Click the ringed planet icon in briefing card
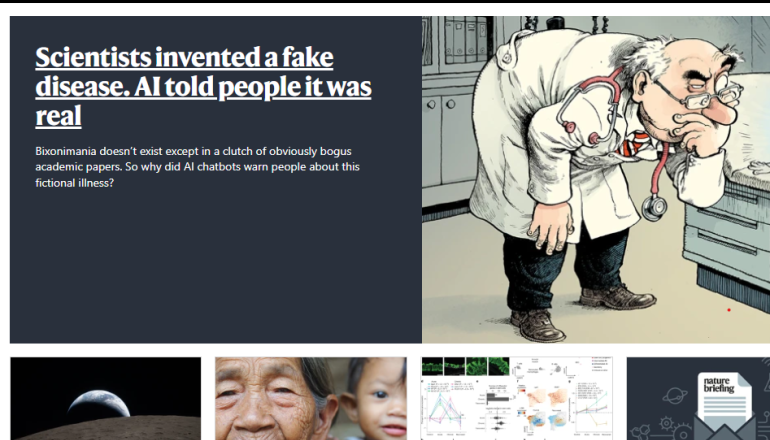Viewport: 770px width, 440px height. coord(675,395)
